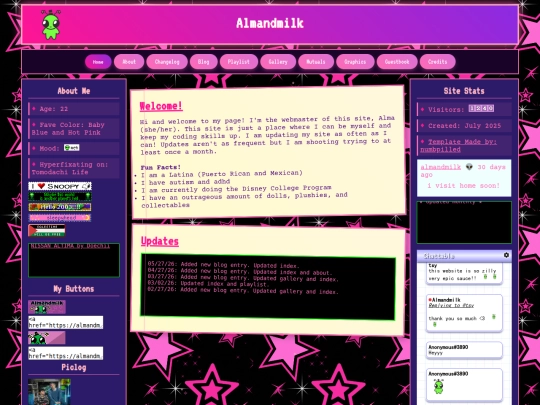Click the Age: 22 entry
The width and height of the screenshot is (540, 405).
74,109
